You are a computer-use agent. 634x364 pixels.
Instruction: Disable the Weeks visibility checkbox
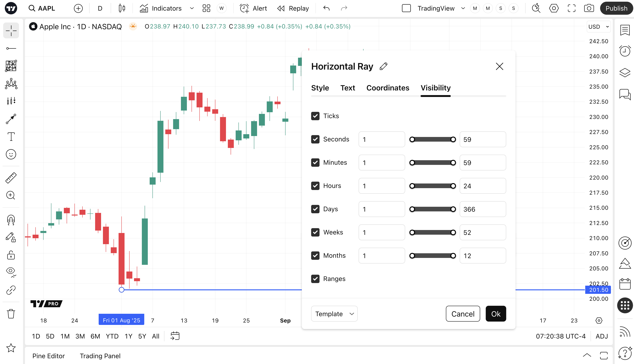tap(315, 232)
